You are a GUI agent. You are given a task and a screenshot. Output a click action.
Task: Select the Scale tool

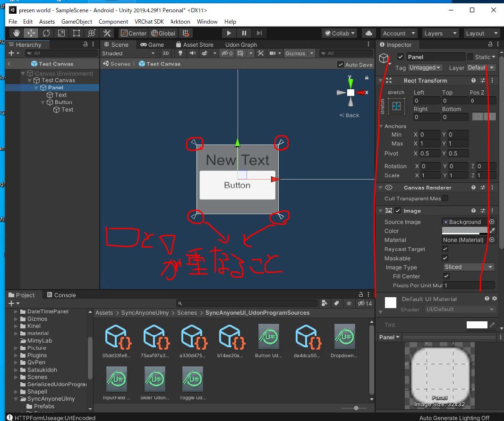tap(61, 33)
